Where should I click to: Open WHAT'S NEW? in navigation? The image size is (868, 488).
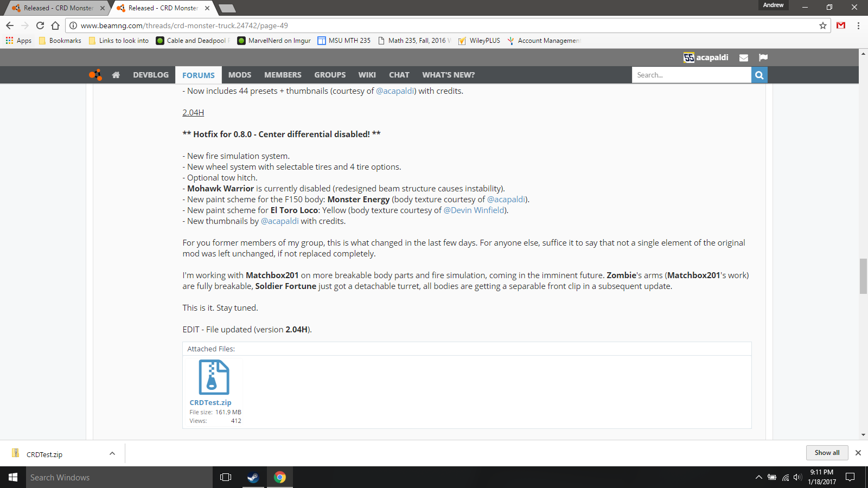click(448, 75)
